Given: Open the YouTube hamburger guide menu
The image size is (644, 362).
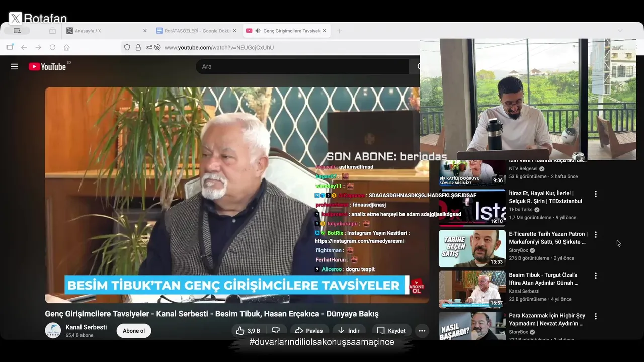Looking at the screenshot, I should pos(14,66).
